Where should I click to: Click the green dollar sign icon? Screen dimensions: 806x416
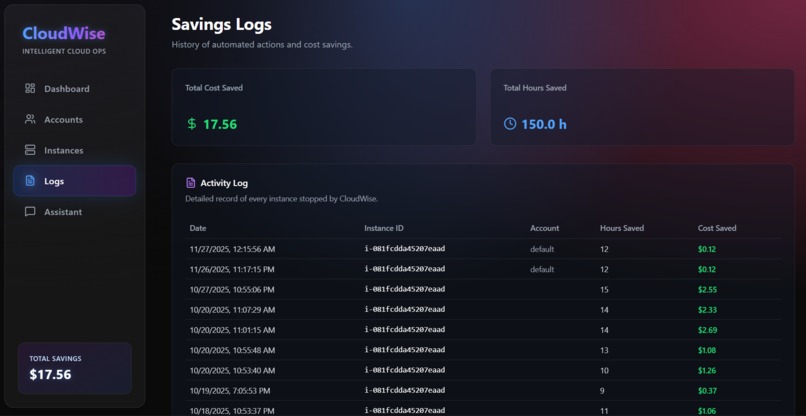pos(192,124)
